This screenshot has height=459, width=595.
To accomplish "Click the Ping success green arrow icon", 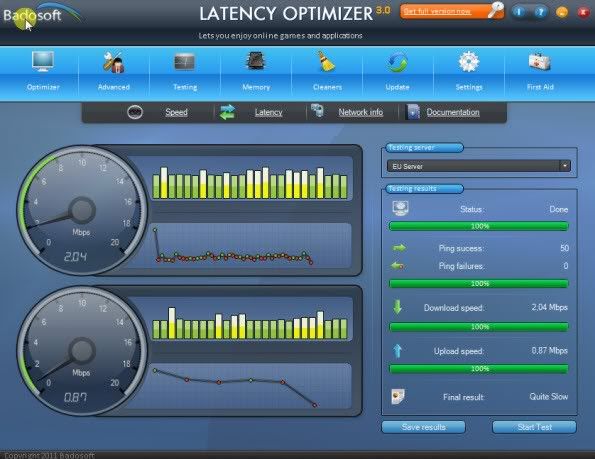I will point(399,248).
